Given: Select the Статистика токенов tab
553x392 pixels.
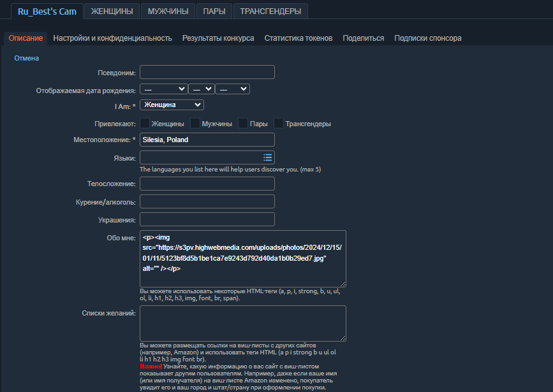Looking at the screenshot, I should (x=297, y=38).
